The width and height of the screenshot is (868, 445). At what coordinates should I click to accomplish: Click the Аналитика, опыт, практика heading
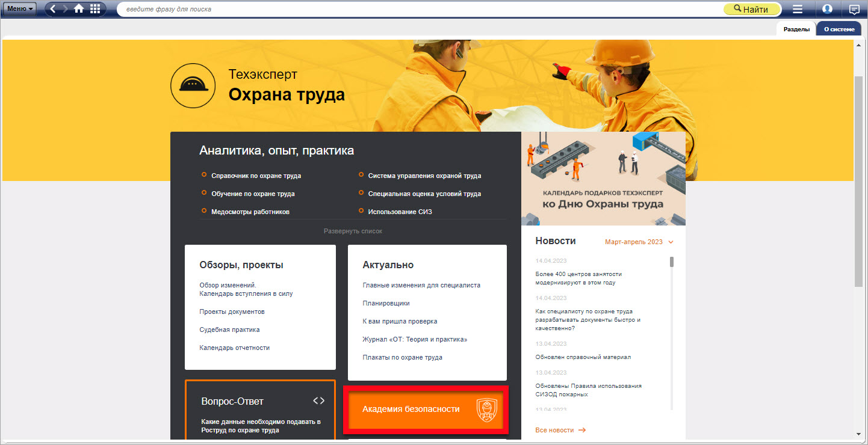[x=276, y=150]
